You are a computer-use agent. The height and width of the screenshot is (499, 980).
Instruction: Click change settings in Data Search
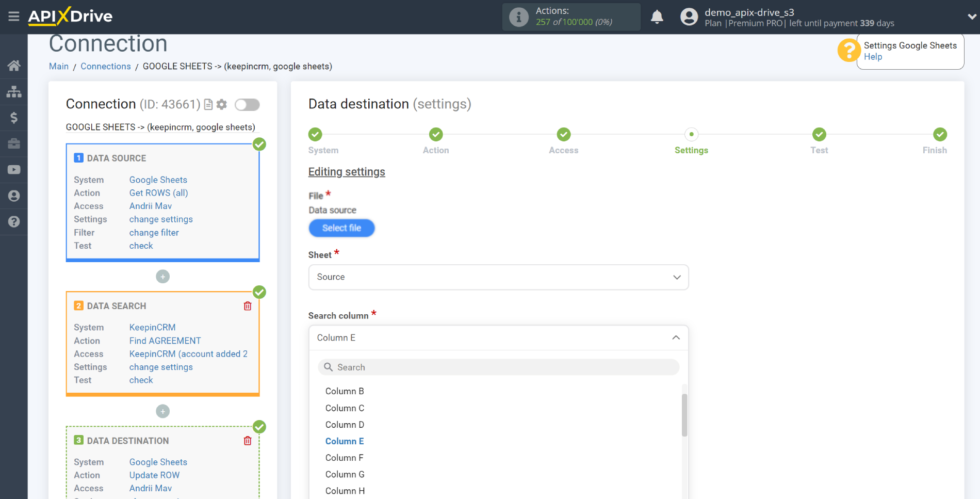coord(161,367)
